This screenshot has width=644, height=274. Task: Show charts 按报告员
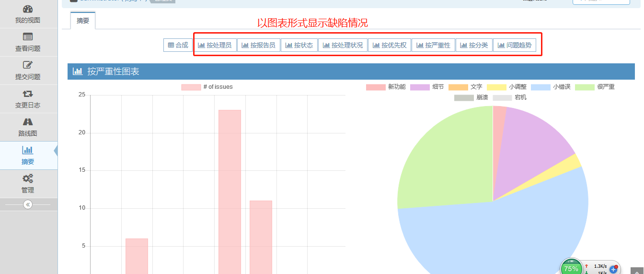pos(258,45)
